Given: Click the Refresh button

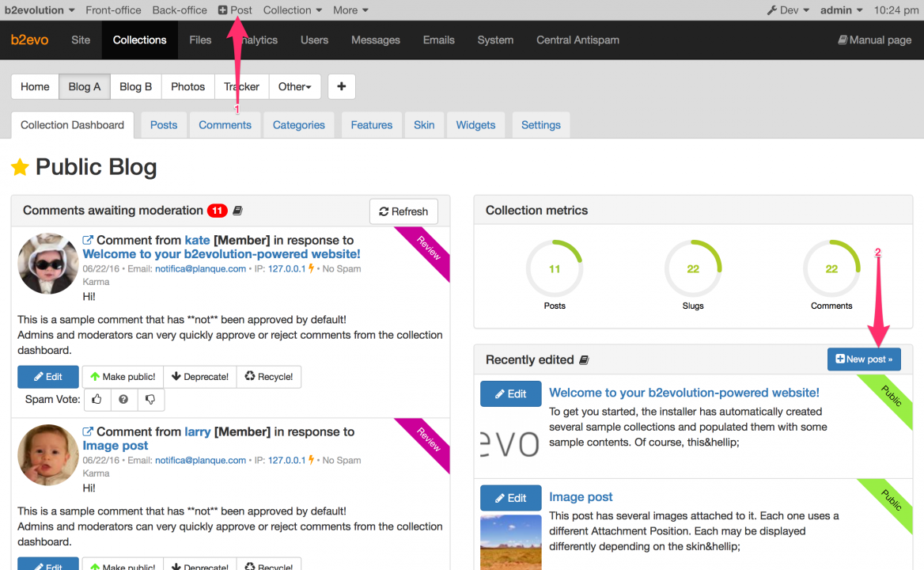Looking at the screenshot, I should coord(403,211).
